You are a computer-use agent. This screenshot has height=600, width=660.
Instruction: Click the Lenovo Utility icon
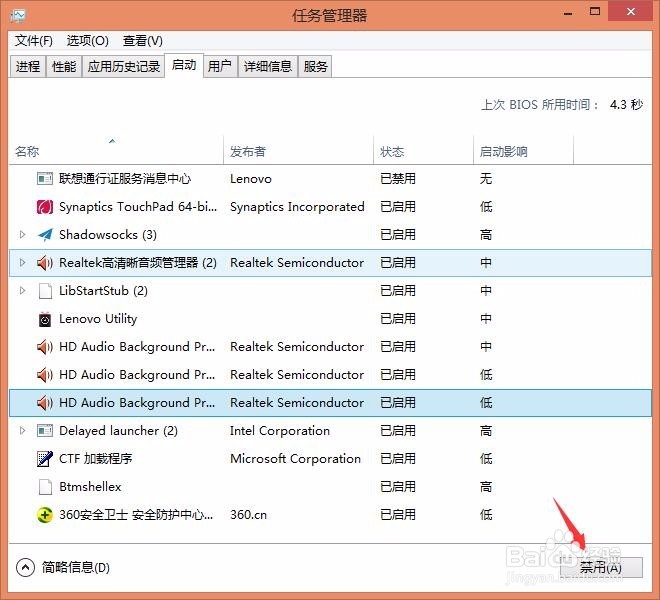(x=45, y=319)
